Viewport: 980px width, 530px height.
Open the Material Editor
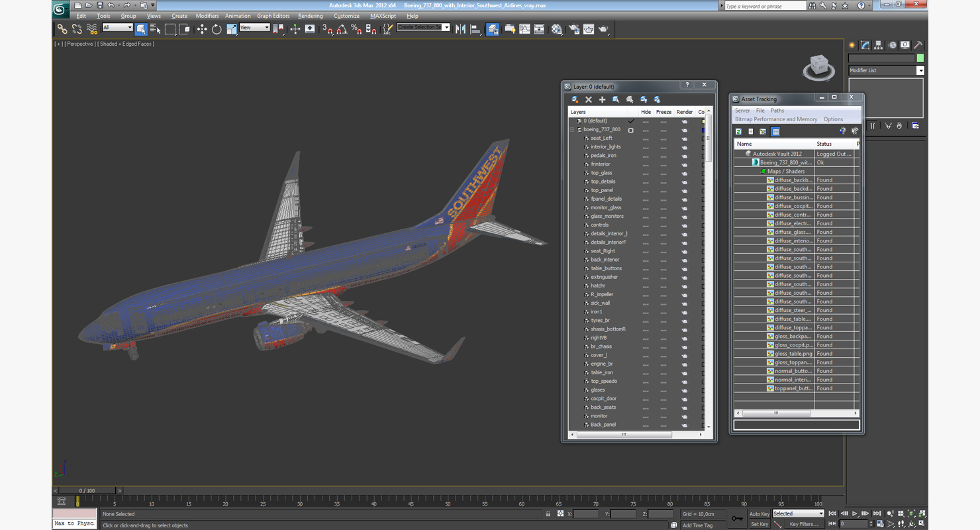point(557,28)
